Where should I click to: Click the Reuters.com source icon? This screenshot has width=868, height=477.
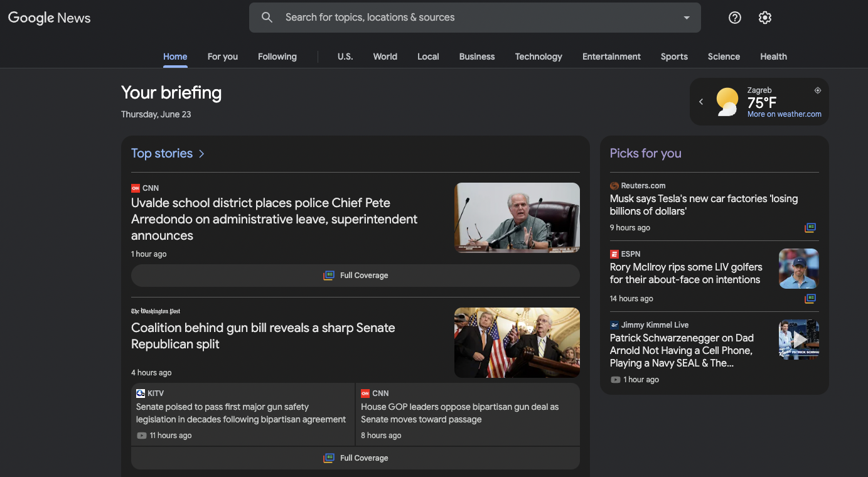coord(614,186)
